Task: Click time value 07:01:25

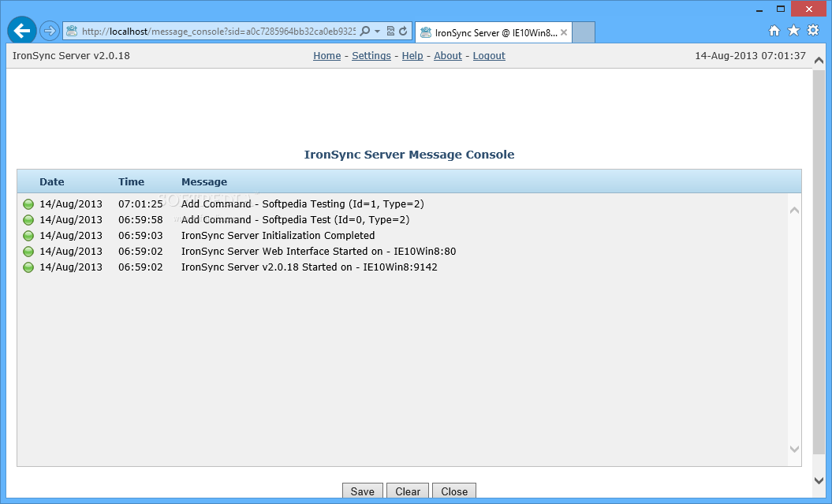Action: (x=140, y=203)
